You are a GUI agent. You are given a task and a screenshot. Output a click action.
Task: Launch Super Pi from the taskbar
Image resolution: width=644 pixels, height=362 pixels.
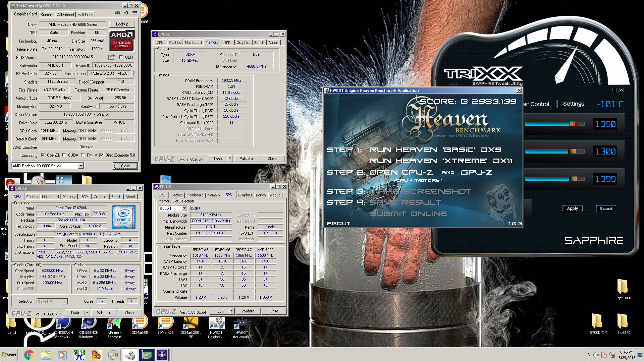(x=79, y=355)
